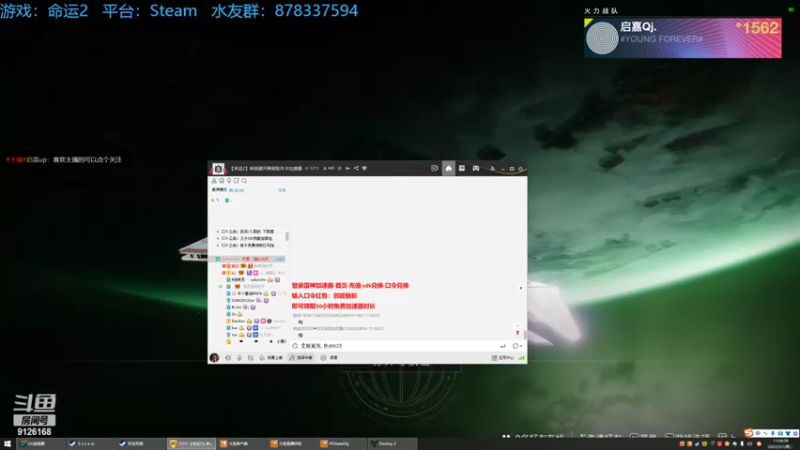The width and height of the screenshot is (800, 450).
Task: Click the channel tree vertical scrollbar
Action: (x=287, y=236)
